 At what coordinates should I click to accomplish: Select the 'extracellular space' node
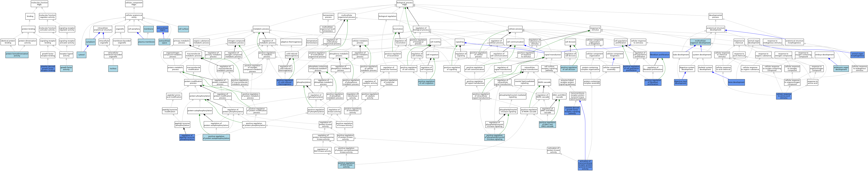tap(164, 42)
